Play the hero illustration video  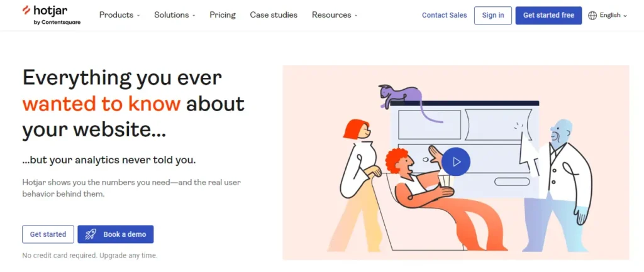coord(456,161)
